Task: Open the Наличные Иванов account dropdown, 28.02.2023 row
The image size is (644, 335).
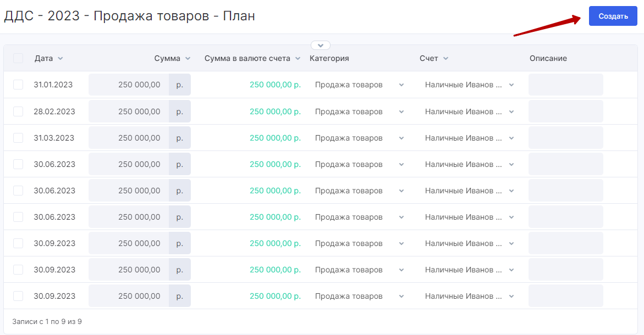Action: (x=470, y=111)
